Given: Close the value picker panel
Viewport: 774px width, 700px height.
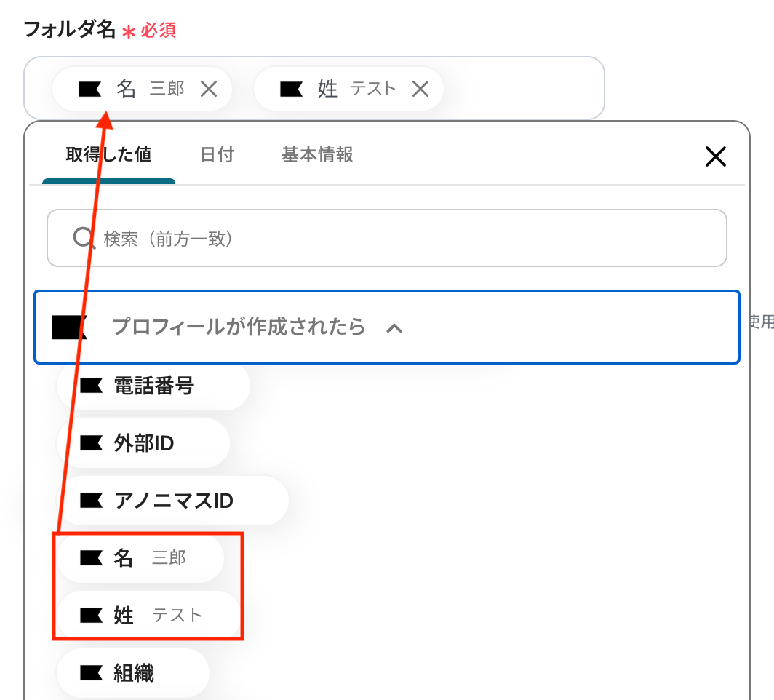Looking at the screenshot, I should pos(715,156).
